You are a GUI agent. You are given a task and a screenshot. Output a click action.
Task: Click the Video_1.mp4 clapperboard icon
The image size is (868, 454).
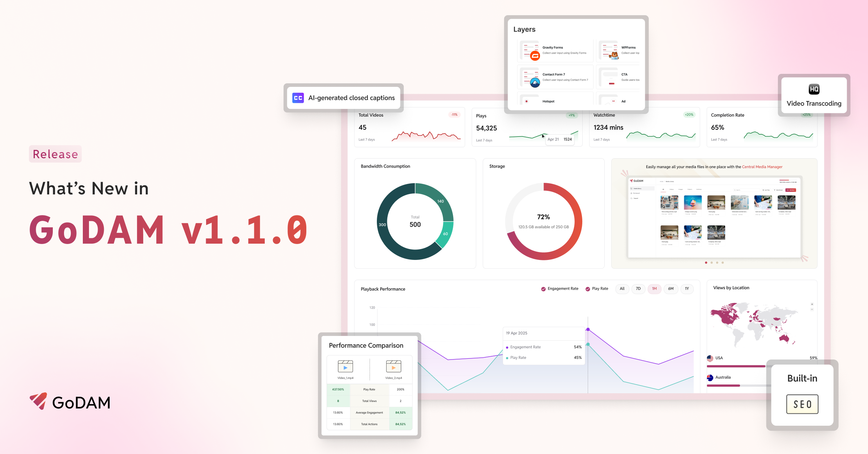(345, 366)
